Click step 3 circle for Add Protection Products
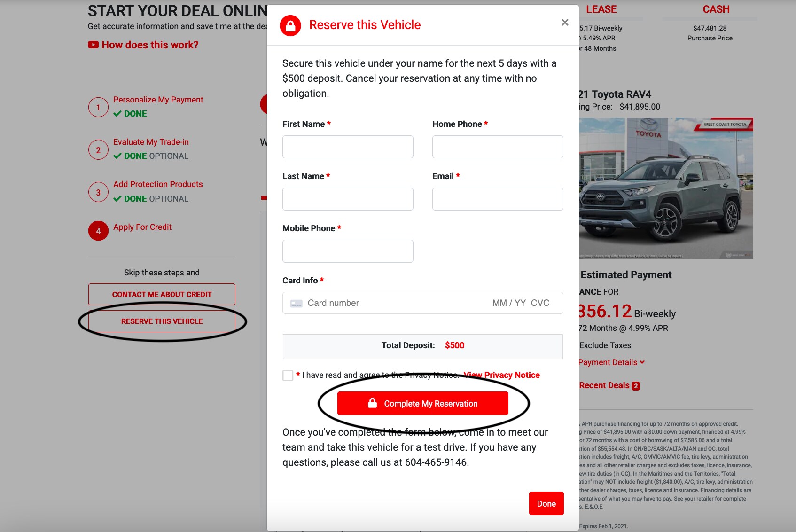 tap(98, 192)
